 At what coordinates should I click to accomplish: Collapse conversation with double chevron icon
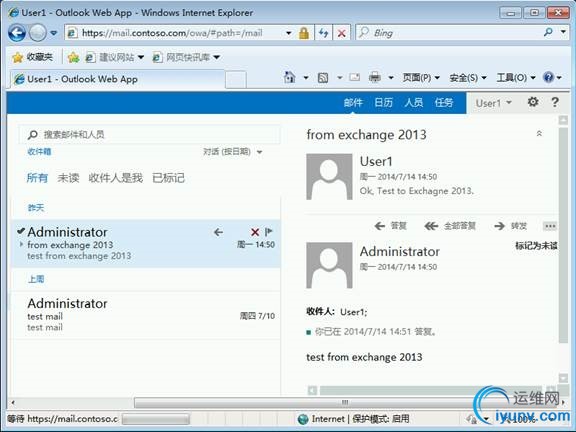pyautogui.click(x=539, y=133)
